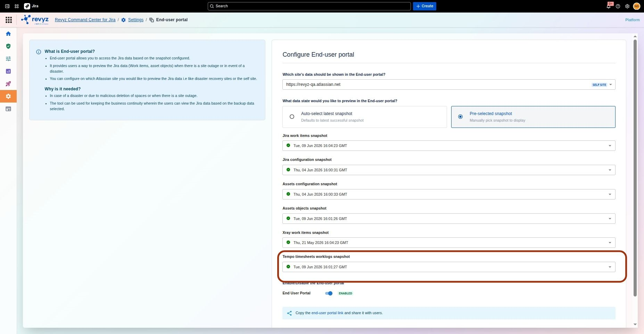Viewport: 644px width, 334px height.
Task: Open Jira settings gear in top bar
Action: (x=627, y=6)
